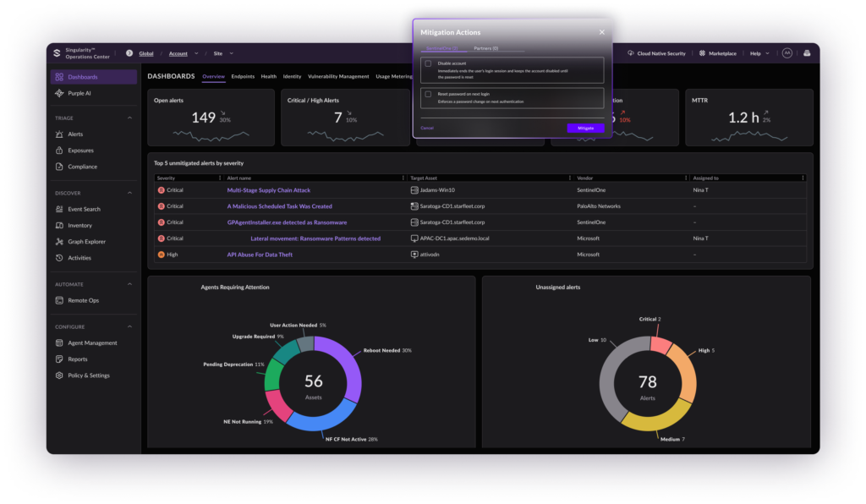Open Dashboards via its grid icon
Viewport: 866px width, 504px height.
pos(60,77)
